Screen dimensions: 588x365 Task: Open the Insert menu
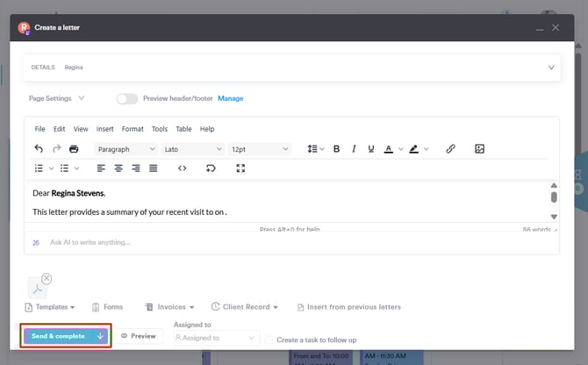pyautogui.click(x=104, y=129)
